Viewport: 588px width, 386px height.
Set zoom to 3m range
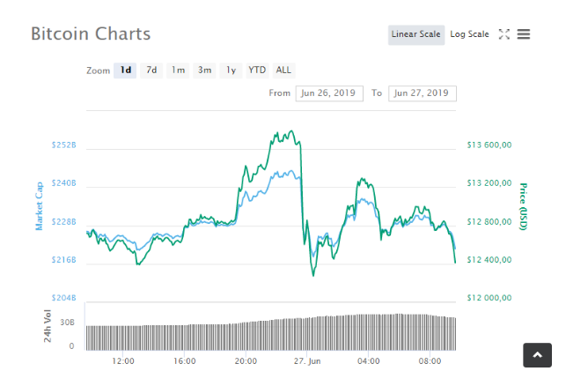204,70
